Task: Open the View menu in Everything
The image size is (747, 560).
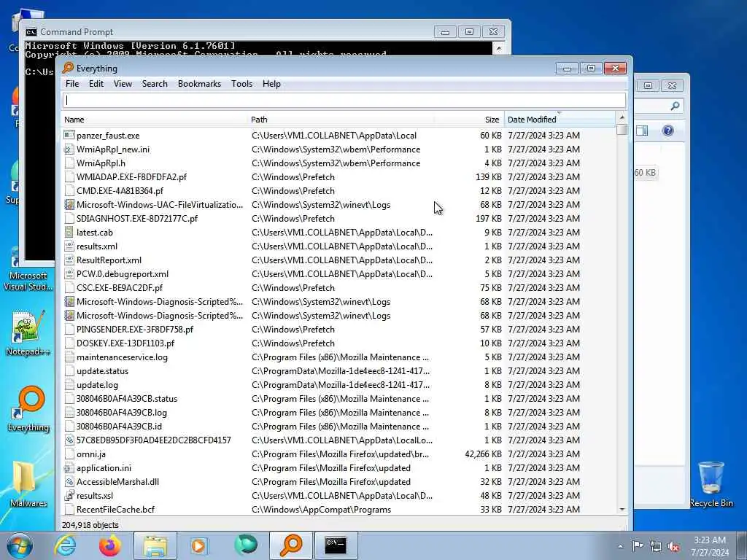Action: point(123,84)
